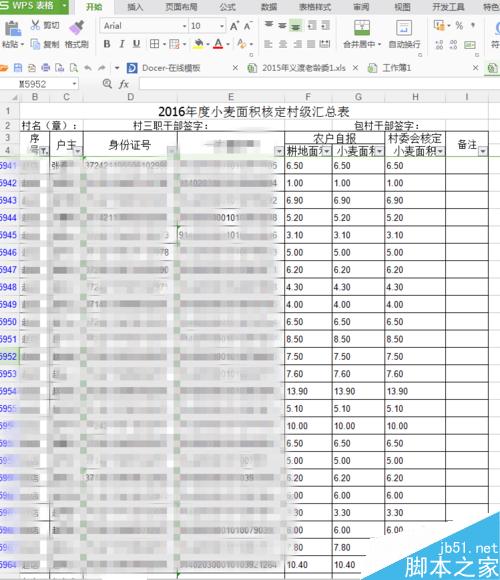Align cell content to top
This screenshot has height=580, width=500.
point(269,25)
